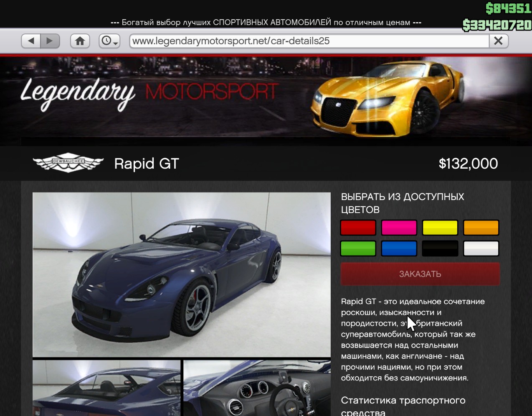
Task: Open the browsing history clock dropdown
Action: coord(109,41)
